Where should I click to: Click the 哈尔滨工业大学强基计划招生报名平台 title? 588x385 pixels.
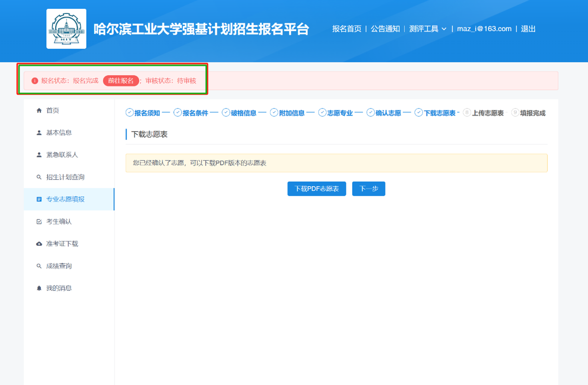(201, 29)
